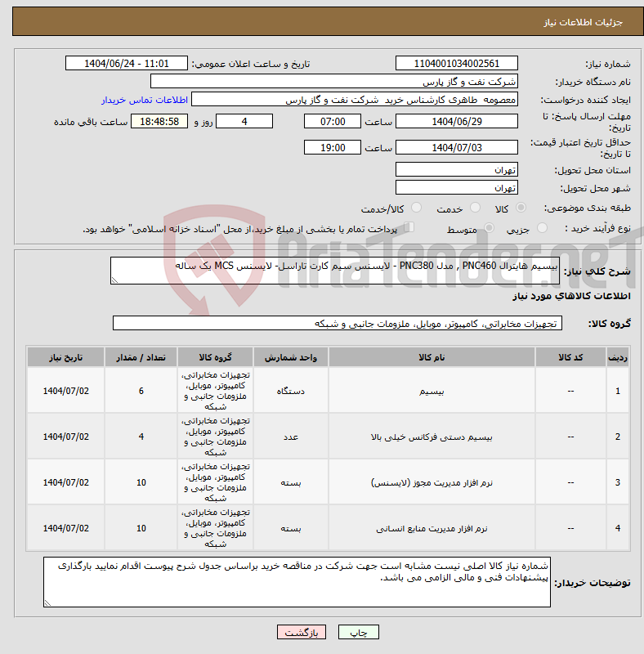Click the چاپ (print) button

[x=358, y=632]
